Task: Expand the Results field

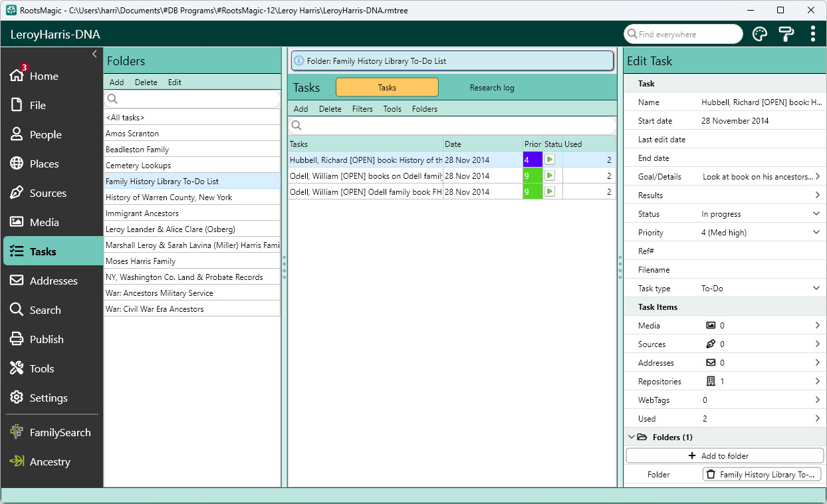Action: (x=817, y=195)
